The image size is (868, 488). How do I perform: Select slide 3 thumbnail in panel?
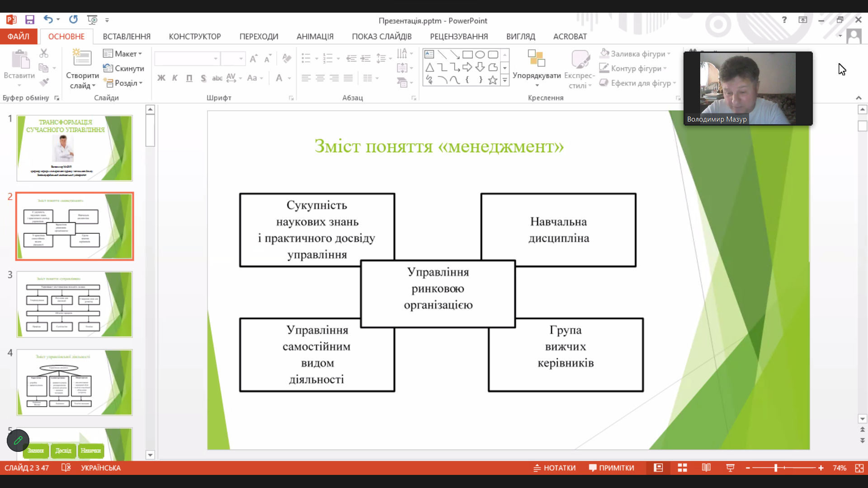(75, 304)
